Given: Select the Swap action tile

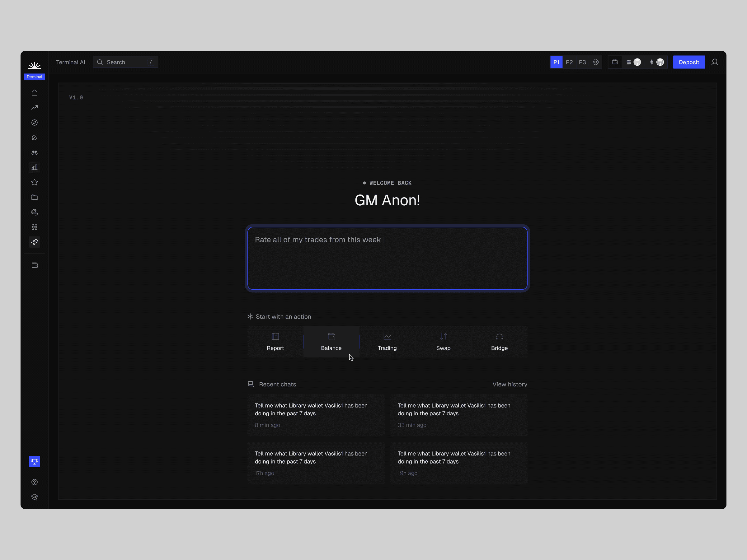Looking at the screenshot, I should (x=443, y=342).
